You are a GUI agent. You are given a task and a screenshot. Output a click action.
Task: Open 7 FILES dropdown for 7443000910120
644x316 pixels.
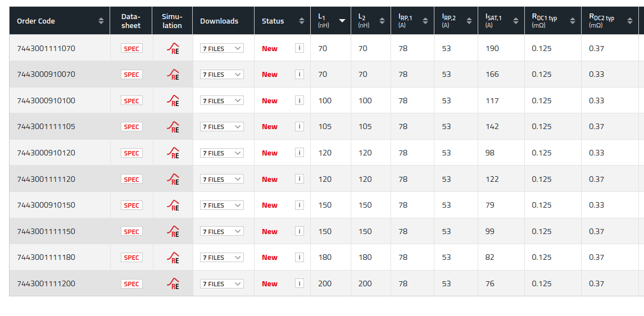point(222,153)
